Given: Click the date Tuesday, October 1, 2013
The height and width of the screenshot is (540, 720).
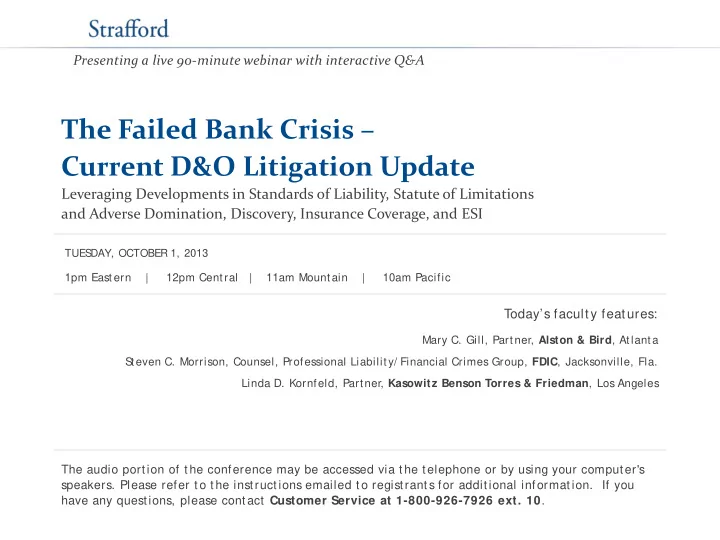Looking at the screenshot, I should [x=136, y=253].
